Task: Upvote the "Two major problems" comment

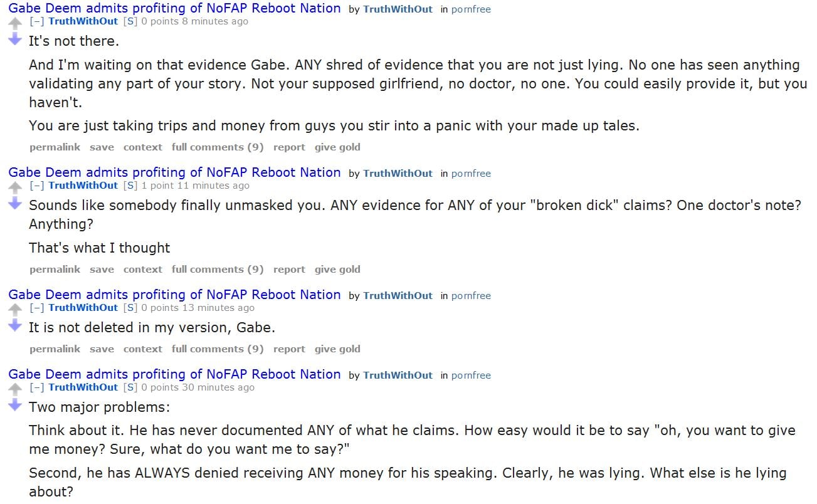Action: click(16, 390)
